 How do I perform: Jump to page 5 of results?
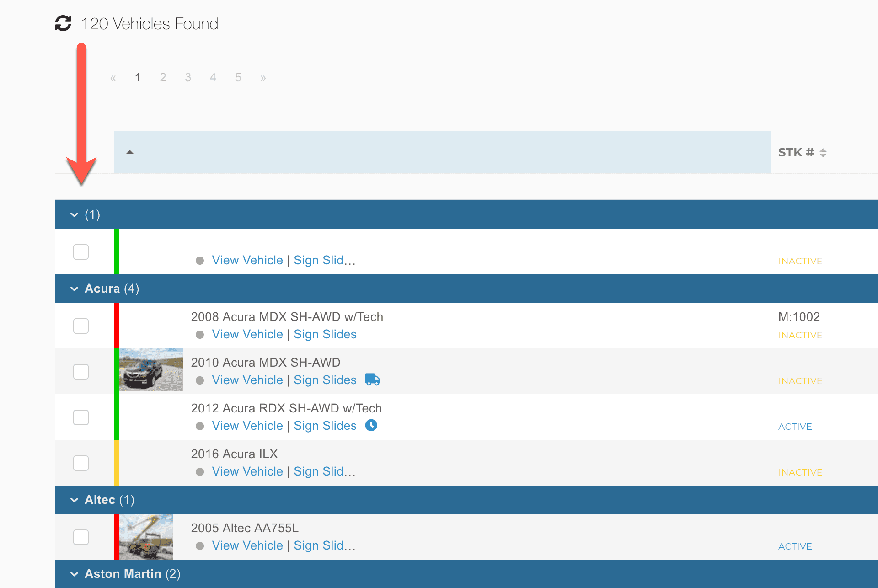click(x=238, y=77)
